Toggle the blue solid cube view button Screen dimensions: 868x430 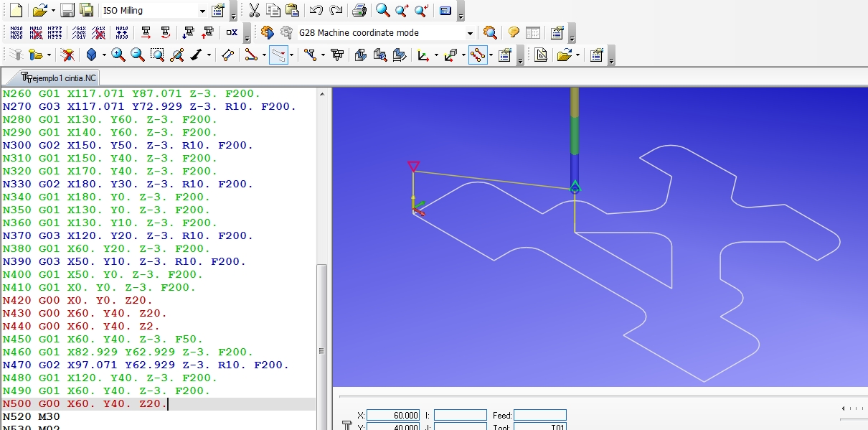tap(92, 55)
